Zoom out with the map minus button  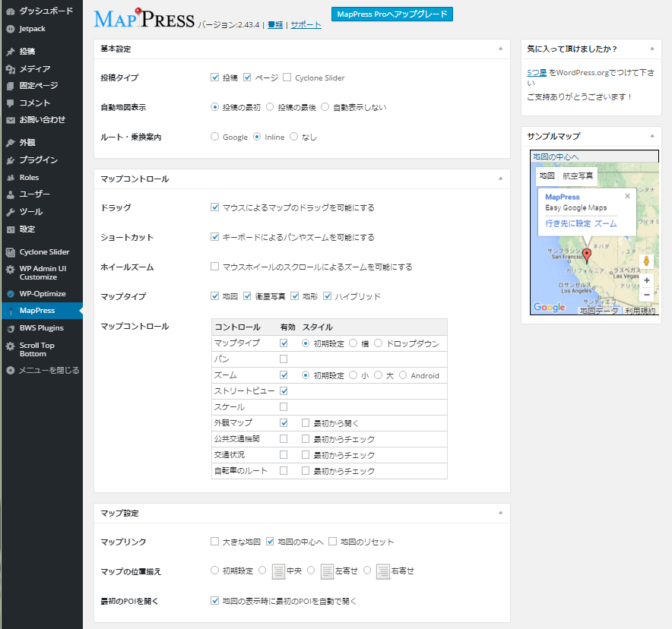[647, 295]
